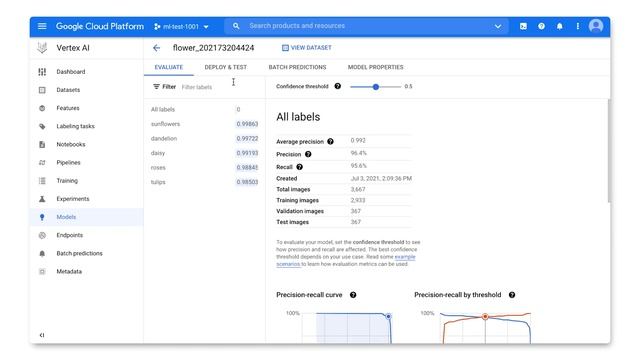Click the Precision-recall curve marker point
This screenshot has height=360, width=640.
coord(388,316)
